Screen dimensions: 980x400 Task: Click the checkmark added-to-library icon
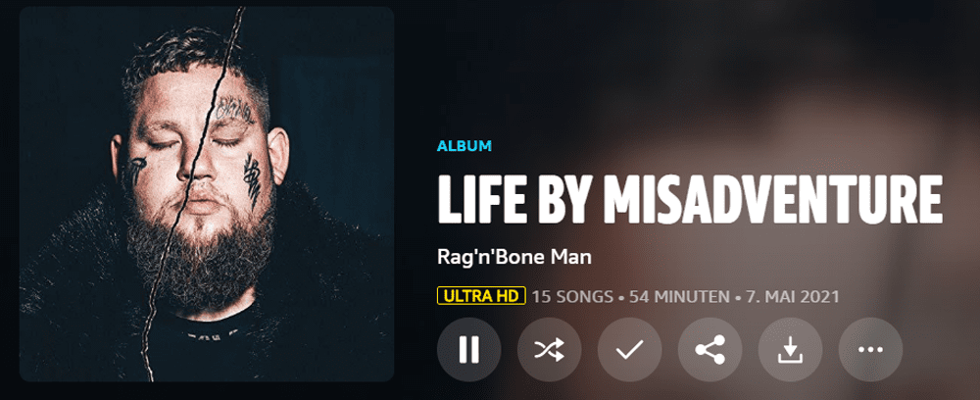coord(629,349)
